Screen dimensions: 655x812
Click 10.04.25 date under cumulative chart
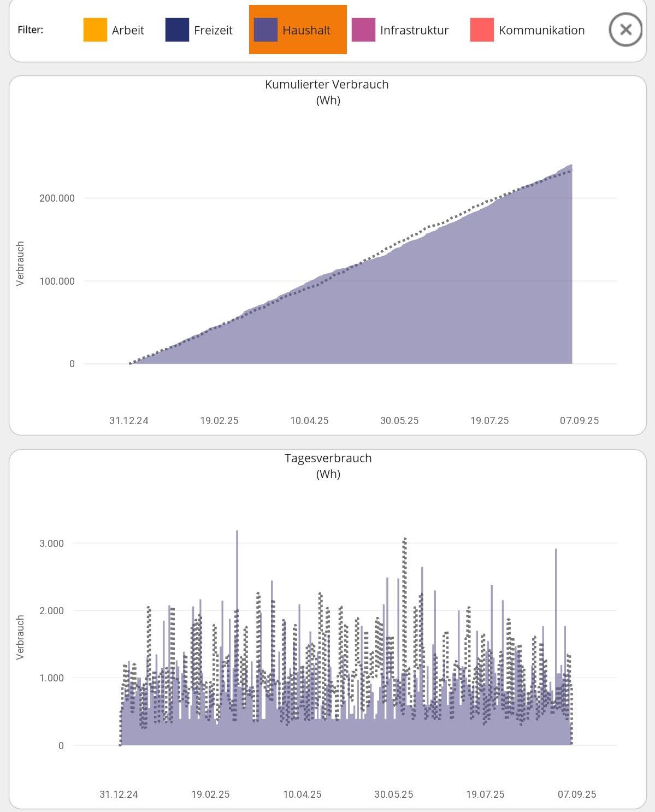[309, 421]
